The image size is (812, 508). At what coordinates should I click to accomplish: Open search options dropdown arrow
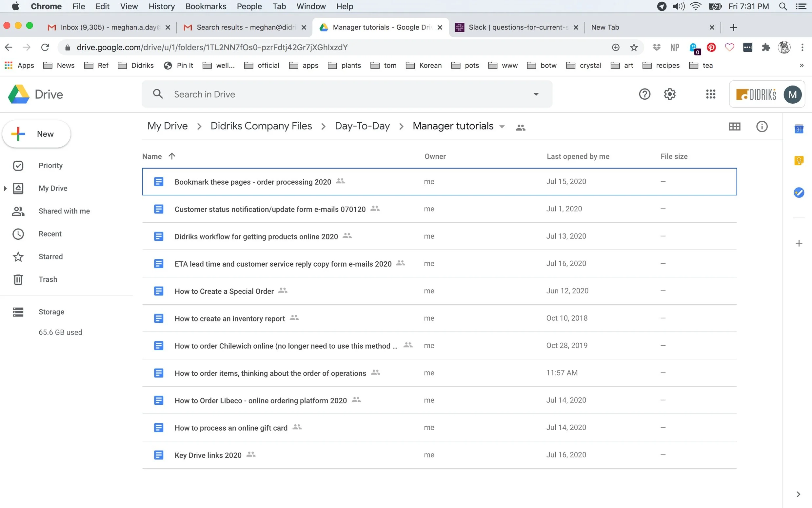(536, 94)
